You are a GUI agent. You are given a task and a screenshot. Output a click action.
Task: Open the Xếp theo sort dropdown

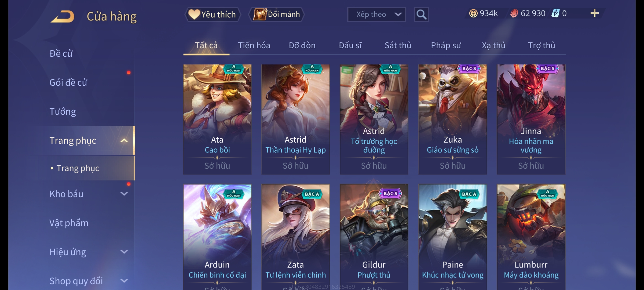pyautogui.click(x=376, y=15)
